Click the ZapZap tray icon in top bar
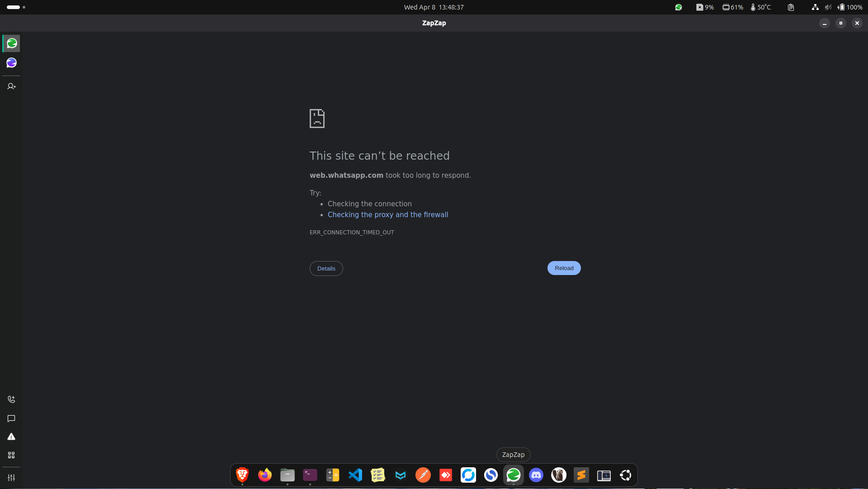Screen dimensions: 868x489 point(679,7)
